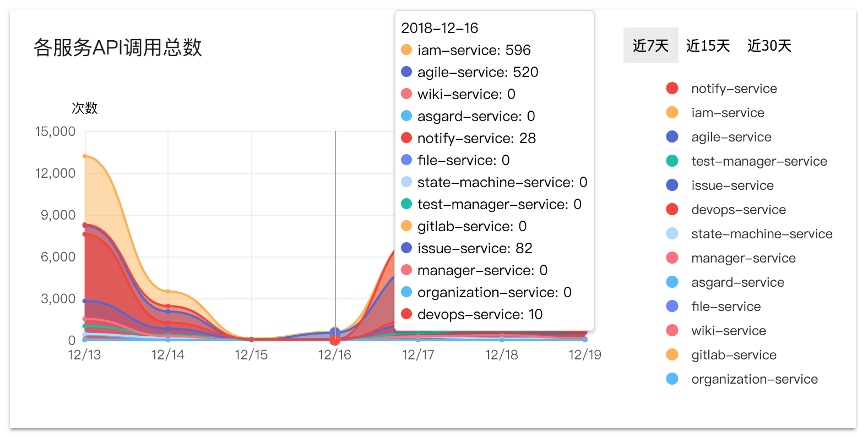Click the iam-service orange legend dot

(x=672, y=113)
